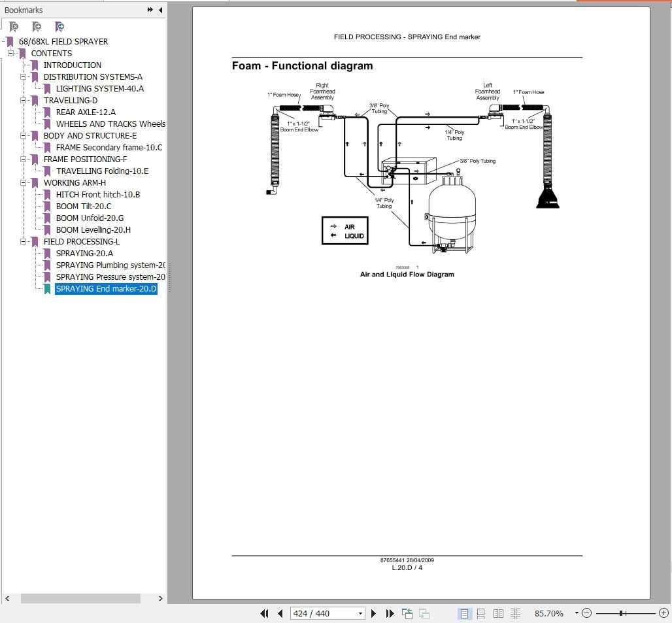Collapse the FRAME POSITIONING-F node

tap(23, 159)
